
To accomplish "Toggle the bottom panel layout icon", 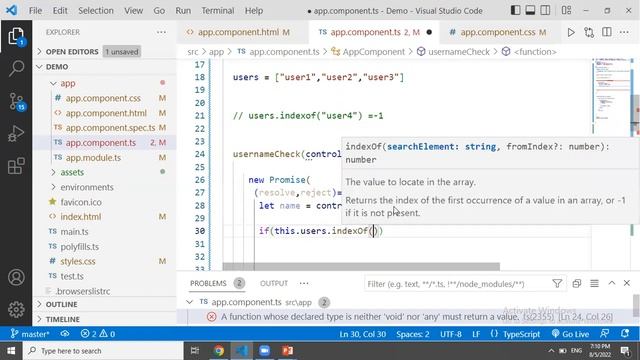I will pyautogui.click(x=530, y=10).
